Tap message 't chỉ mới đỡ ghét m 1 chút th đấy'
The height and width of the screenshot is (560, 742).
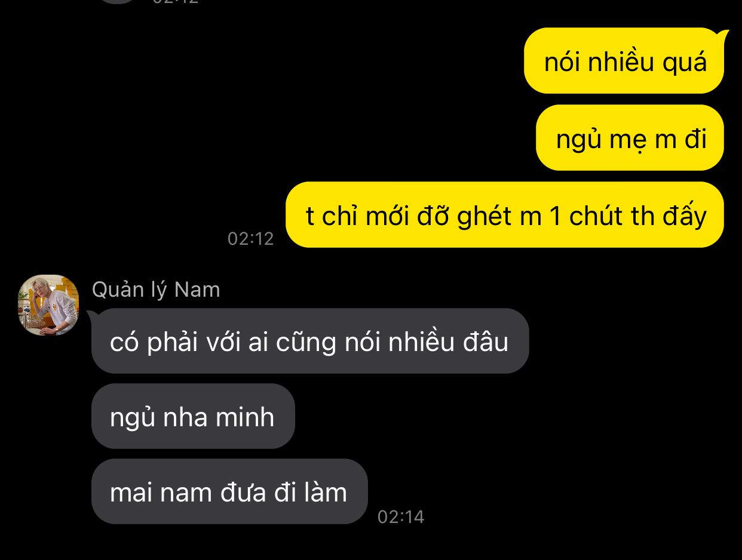[505, 215]
